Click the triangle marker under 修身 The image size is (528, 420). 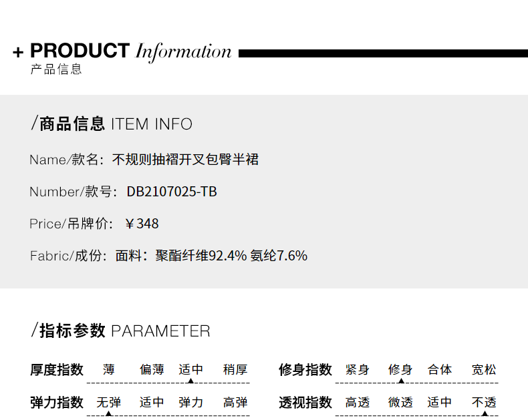click(400, 381)
